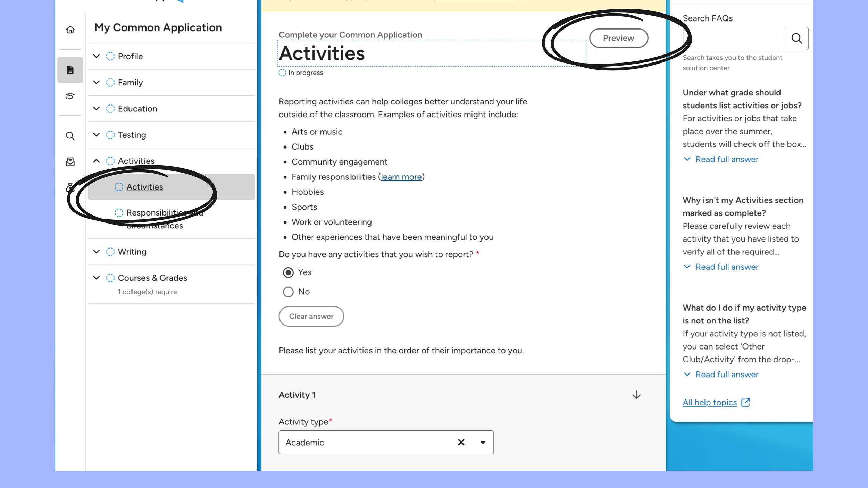Select Yes for activities to report
Screen dimensions: 868x488
point(288,272)
